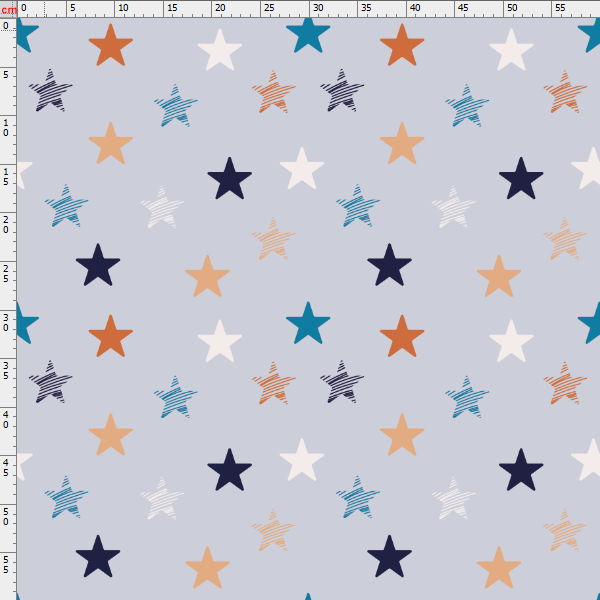Click the 10 mark on the vertical ruler
This screenshot has width=600, height=600.
click(x=6, y=128)
